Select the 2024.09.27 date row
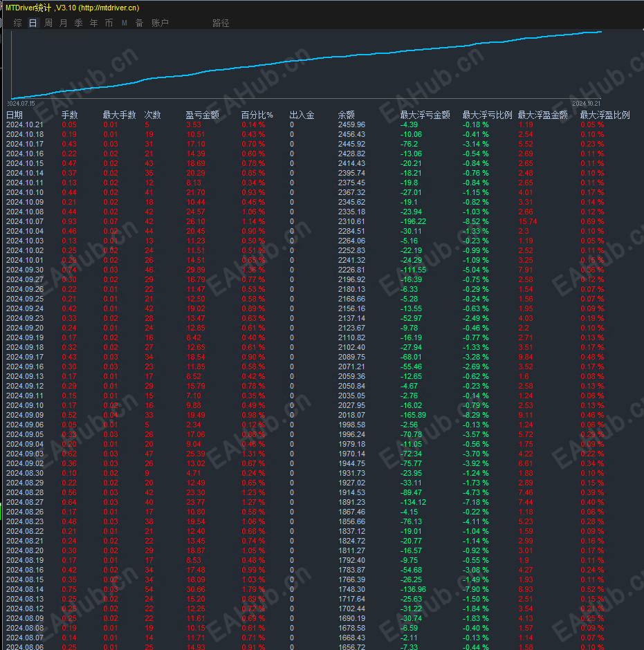644x650 pixels. point(25,279)
